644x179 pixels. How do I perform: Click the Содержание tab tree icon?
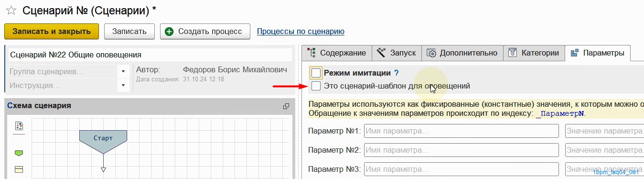pos(311,53)
